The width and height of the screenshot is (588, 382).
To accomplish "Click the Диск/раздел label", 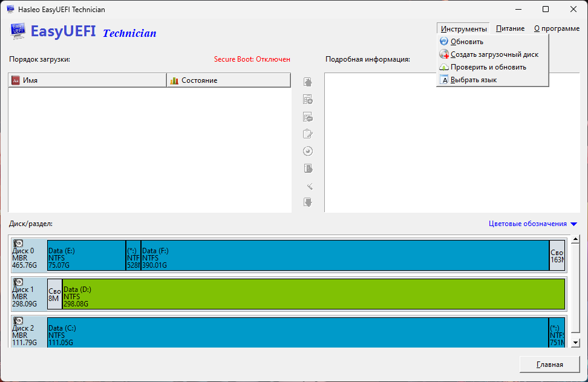I will click(x=31, y=224).
